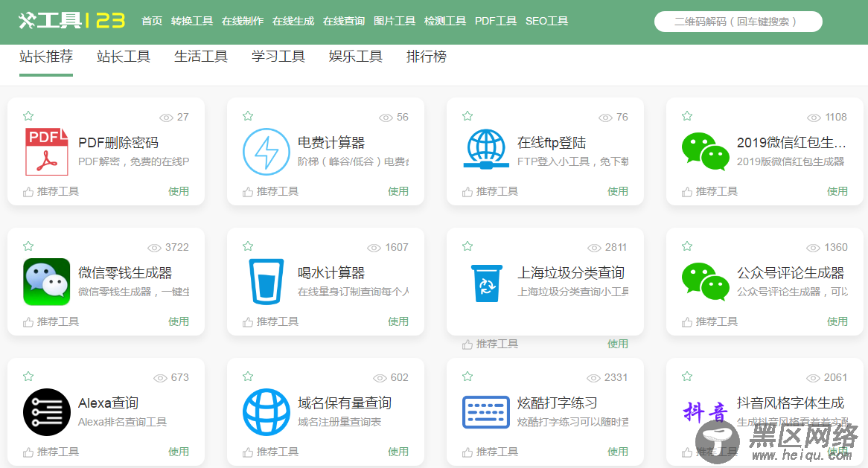The image size is (868, 468).
Task: Click 使用 on the PDF删除密码 card
Action: [x=179, y=191]
